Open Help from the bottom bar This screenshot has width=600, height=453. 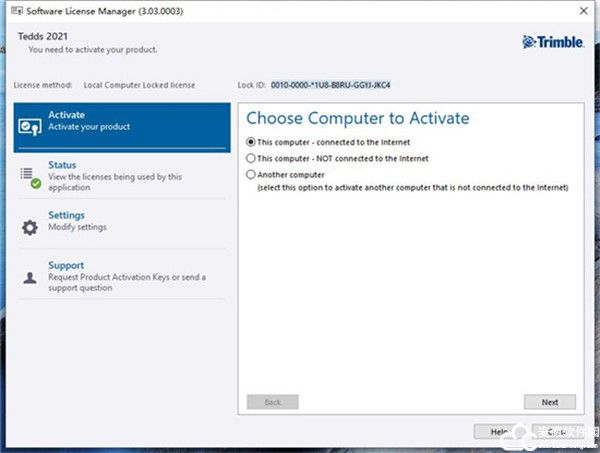point(499,431)
